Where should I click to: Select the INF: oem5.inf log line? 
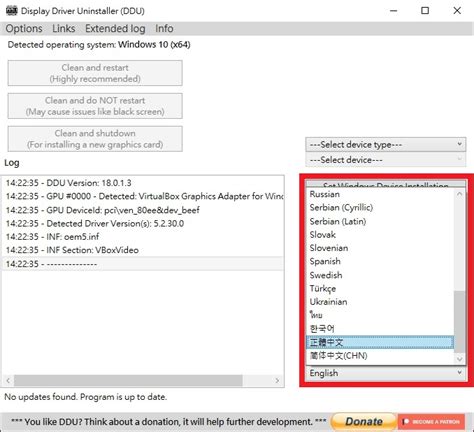tap(143, 237)
